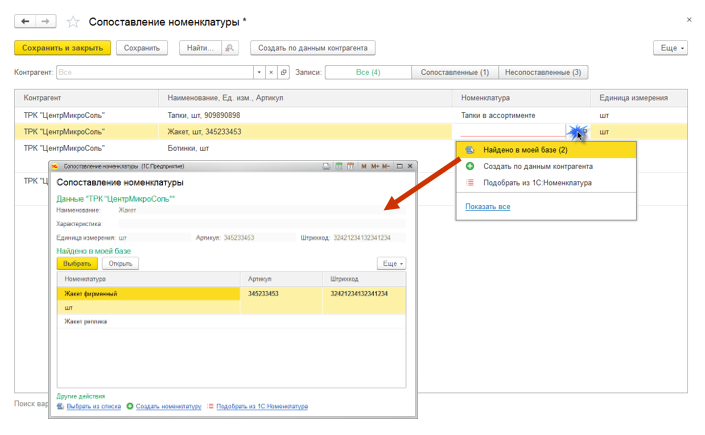The height and width of the screenshot is (435, 705).
Task: Sort by the Контрагент column header
Action: 86,98
